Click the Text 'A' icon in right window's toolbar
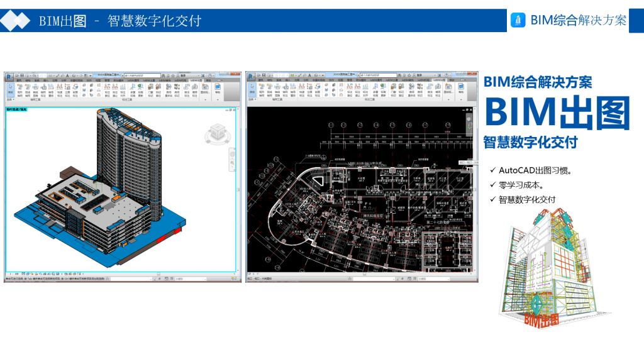The image size is (644, 342). [309, 75]
